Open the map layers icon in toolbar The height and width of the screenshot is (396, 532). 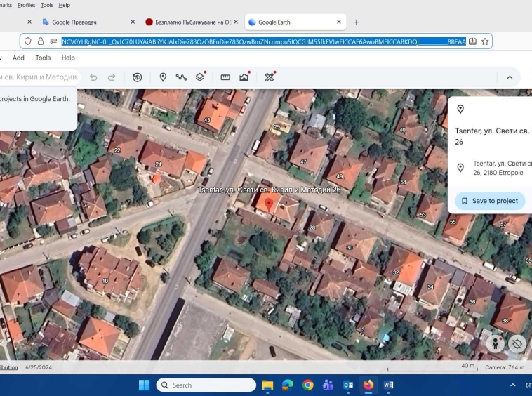point(200,77)
